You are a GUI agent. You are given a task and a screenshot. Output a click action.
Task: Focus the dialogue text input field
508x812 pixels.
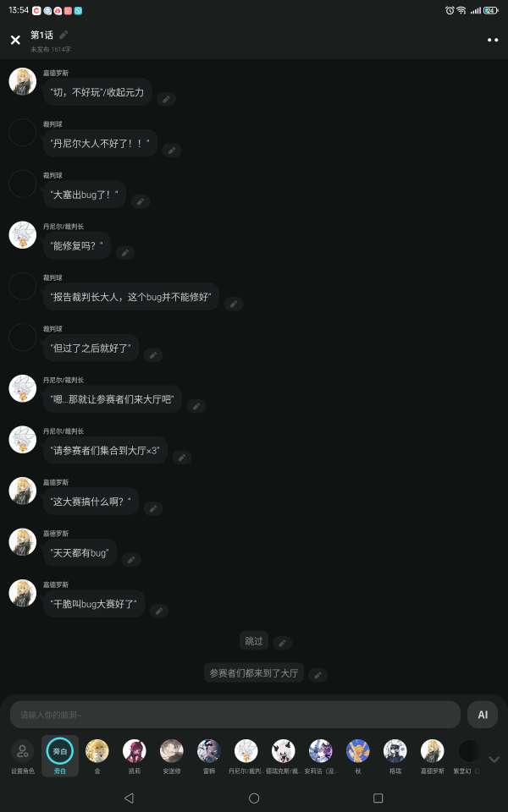(235, 715)
